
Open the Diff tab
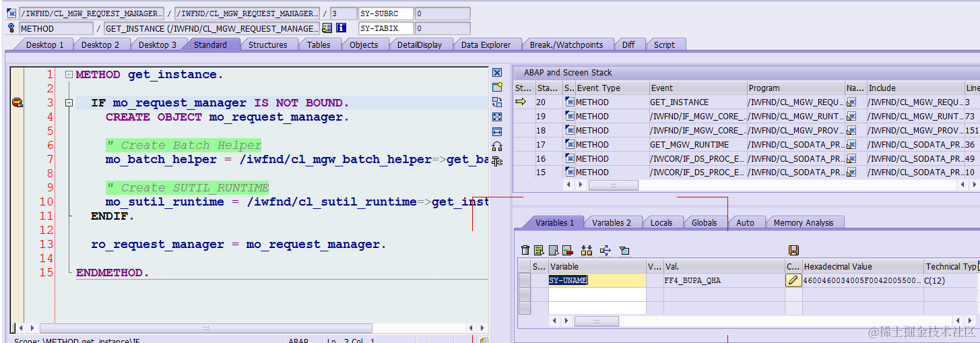(628, 44)
